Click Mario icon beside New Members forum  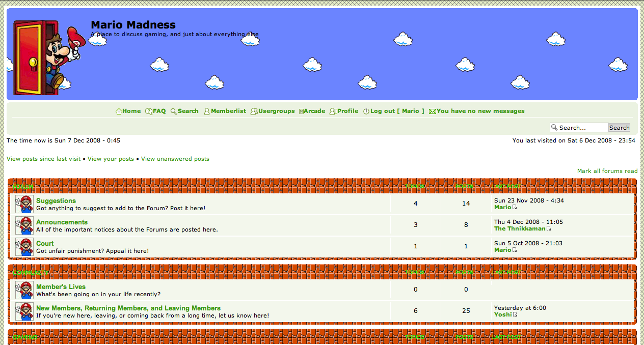point(24,311)
